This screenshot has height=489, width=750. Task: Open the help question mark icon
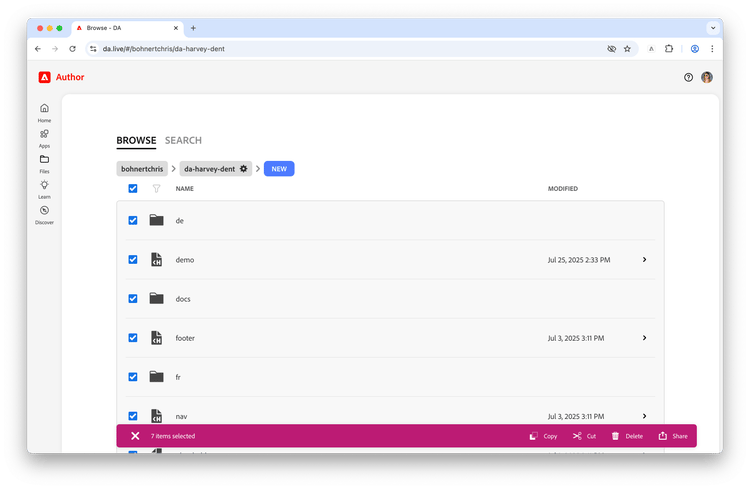coord(688,78)
